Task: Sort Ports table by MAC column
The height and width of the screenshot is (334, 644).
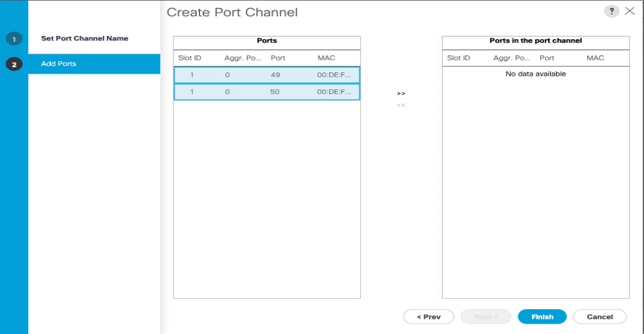Action: click(x=327, y=58)
